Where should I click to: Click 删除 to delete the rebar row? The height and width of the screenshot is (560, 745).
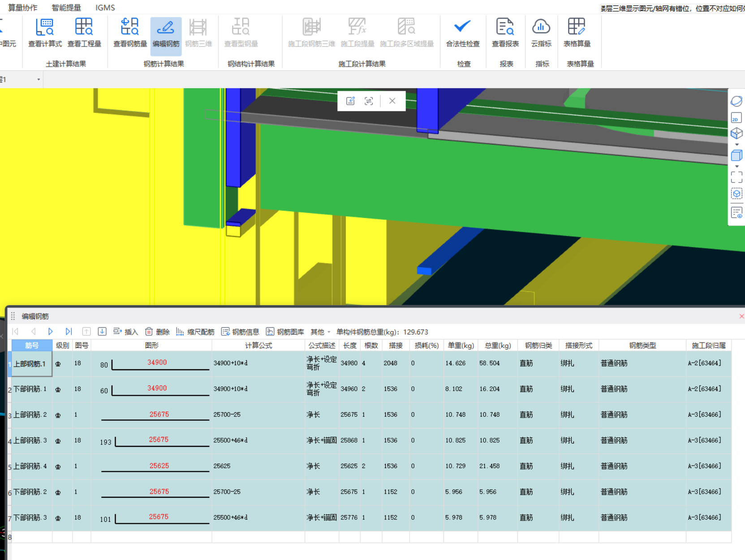pos(157,332)
